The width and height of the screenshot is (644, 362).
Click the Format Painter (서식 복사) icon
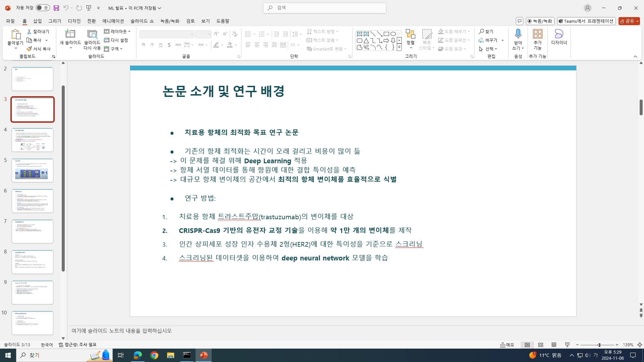point(39,49)
